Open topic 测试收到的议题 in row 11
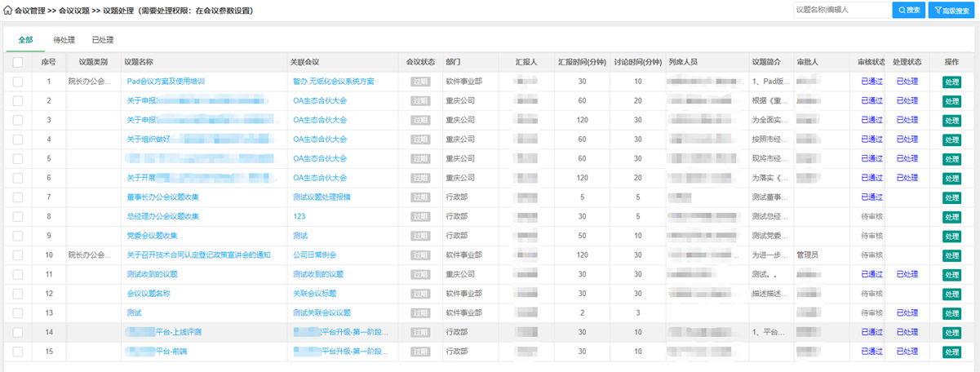The image size is (980, 372). [x=152, y=274]
